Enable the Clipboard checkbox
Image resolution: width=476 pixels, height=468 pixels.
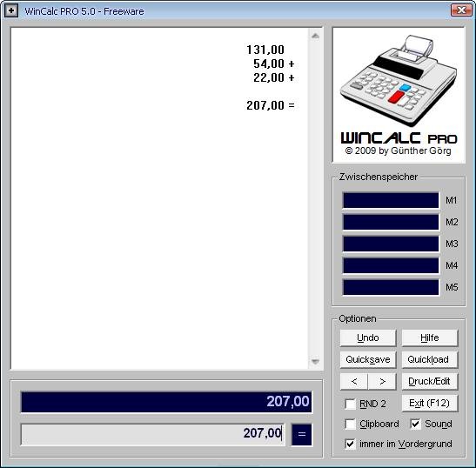point(351,424)
